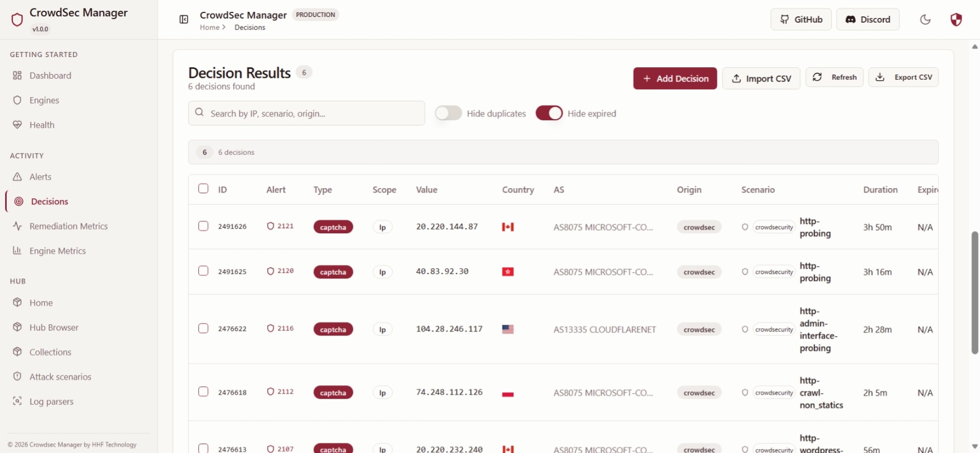The height and width of the screenshot is (453, 980).
Task: Click the Scenario column header
Action: (x=758, y=190)
